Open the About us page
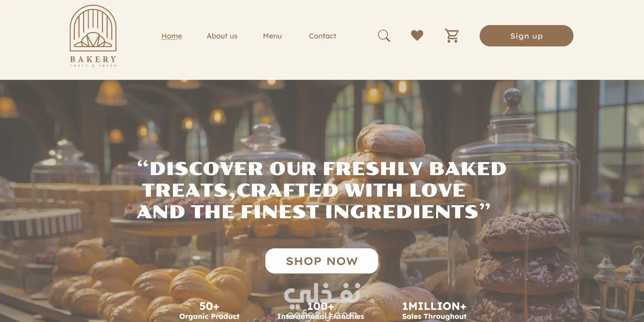The height and width of the screenshot is (322, 644). click(x=222, y=36)
